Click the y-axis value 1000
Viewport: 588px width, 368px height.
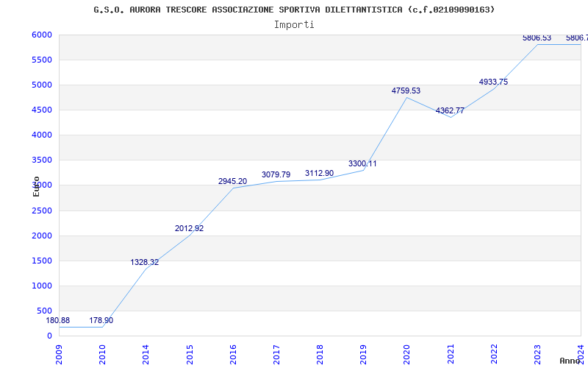coord(42,286)
